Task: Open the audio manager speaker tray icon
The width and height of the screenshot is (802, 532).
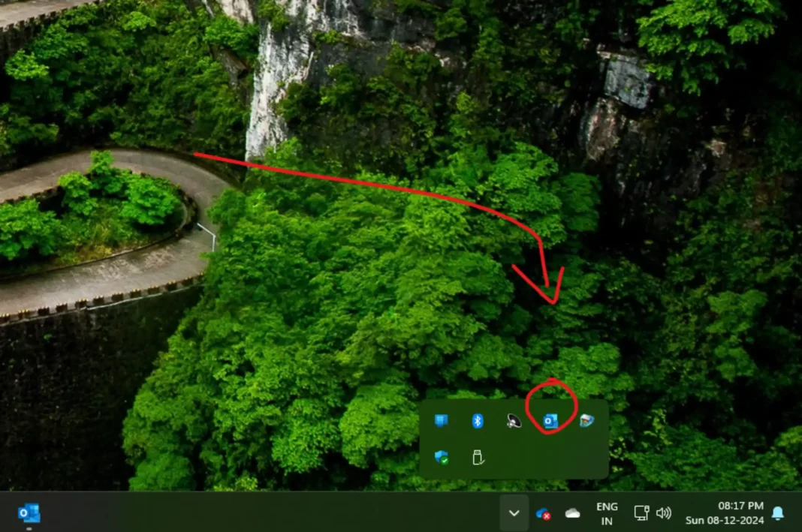Action: coord(514,421)
